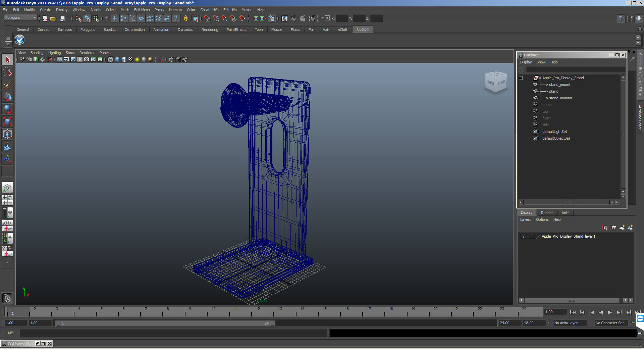644x349 pixels.
Task: Click the range slider bar
Action: click(x=165, y=323)
